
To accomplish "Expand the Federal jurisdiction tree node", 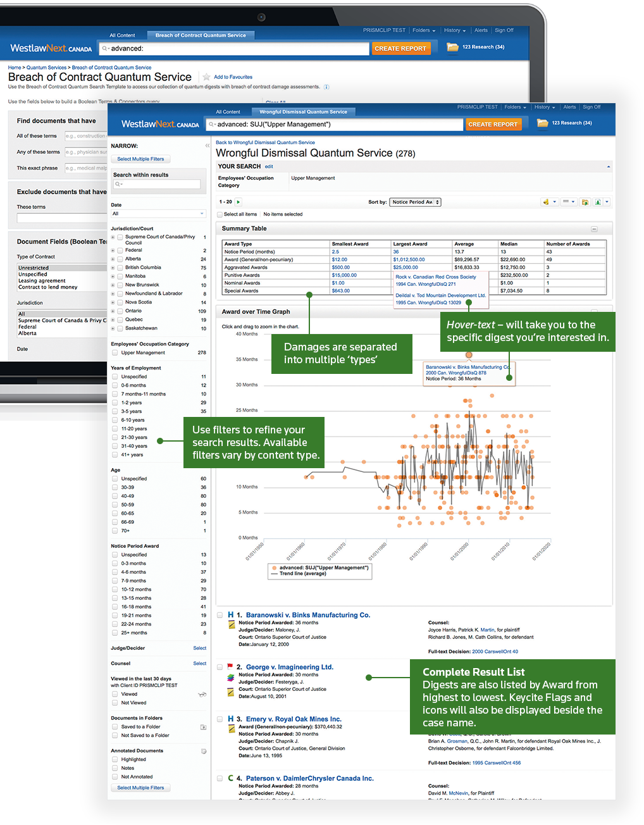I will tap(113, 250).
